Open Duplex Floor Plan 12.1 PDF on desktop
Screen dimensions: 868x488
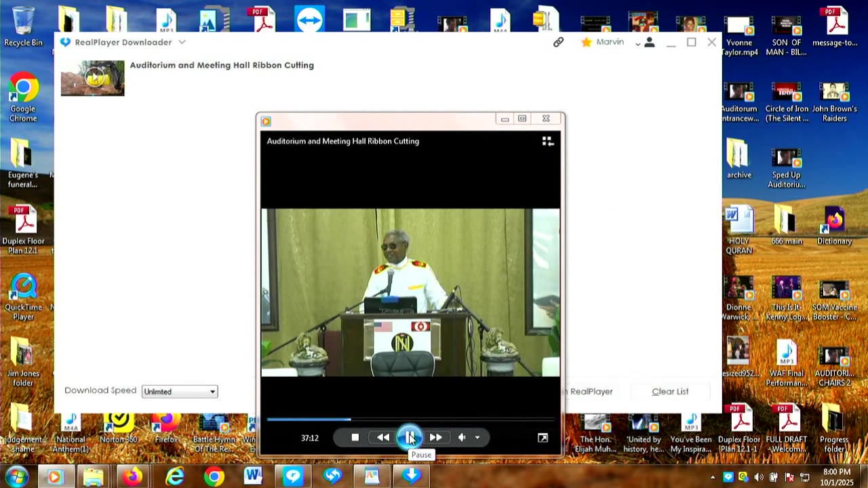point(23,230)
